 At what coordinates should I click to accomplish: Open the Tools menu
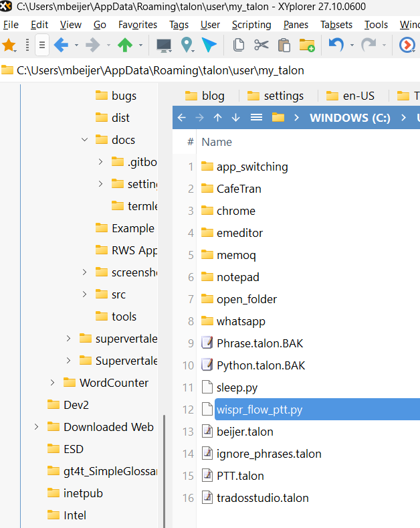376,25
